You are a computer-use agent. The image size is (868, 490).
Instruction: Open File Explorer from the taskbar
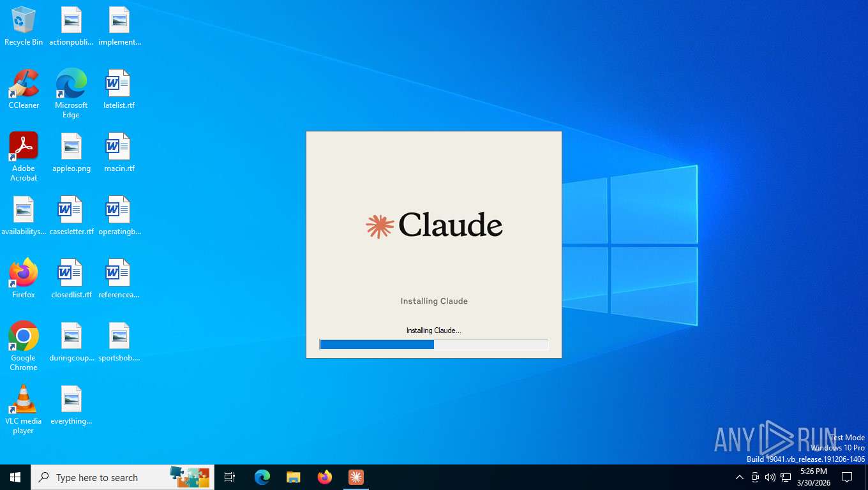[x=294, y=477]
